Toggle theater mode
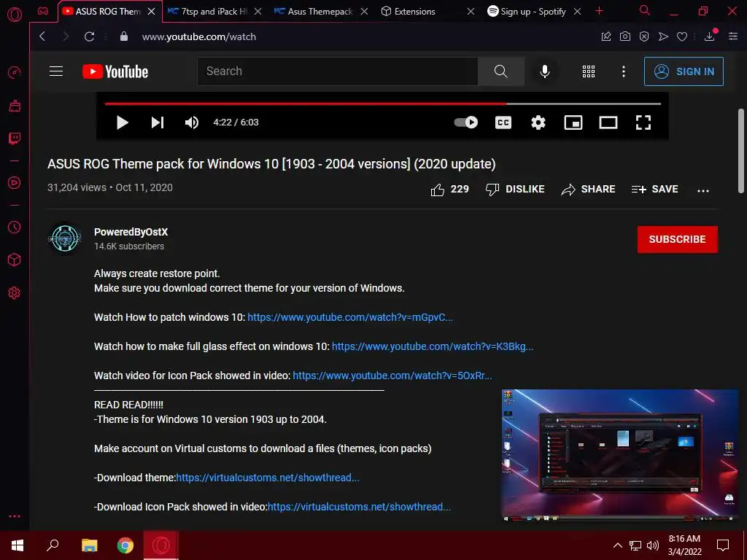 click(608, 122)
